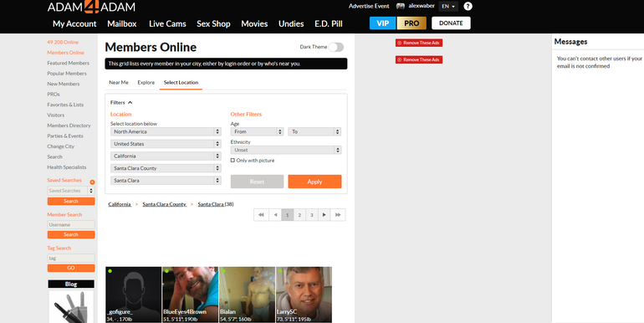Image resolution: width=644 pixels, height=323 pixels.
Task: Open LarrySC profile thumbnail
Action: click(x=304, y=295)
